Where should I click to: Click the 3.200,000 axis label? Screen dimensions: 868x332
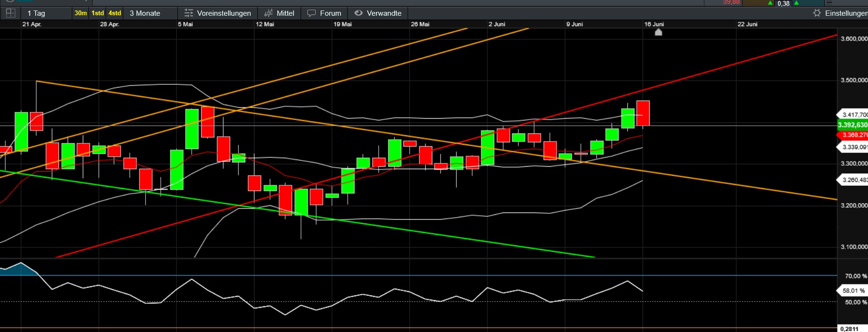click(x=854, y=205)
